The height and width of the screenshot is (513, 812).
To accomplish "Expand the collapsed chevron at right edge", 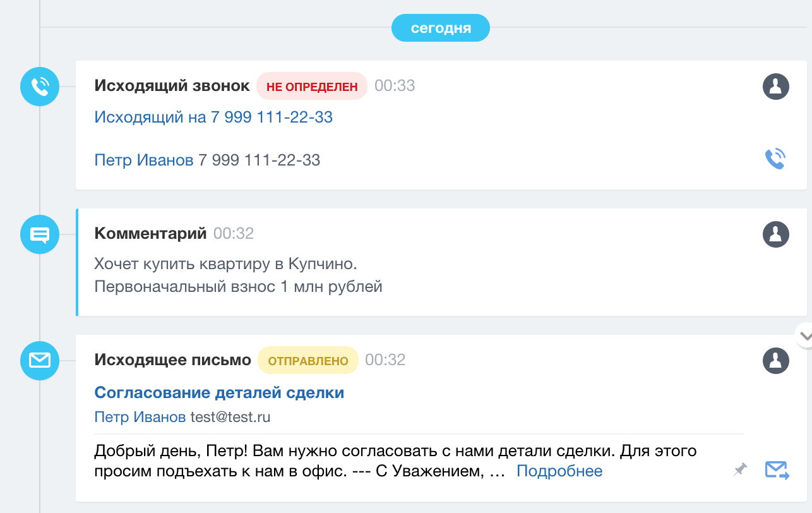I will 805,335.
